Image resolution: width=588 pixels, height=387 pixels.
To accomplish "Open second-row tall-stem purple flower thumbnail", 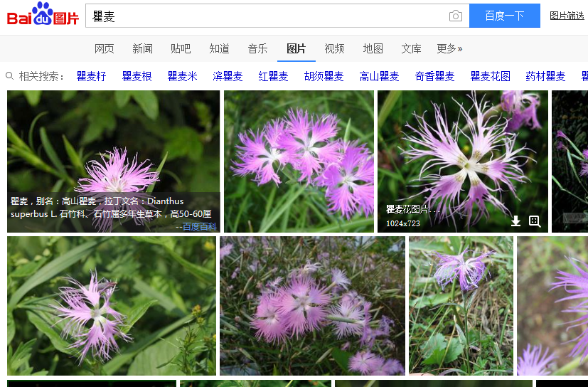I will coord(461,306).
